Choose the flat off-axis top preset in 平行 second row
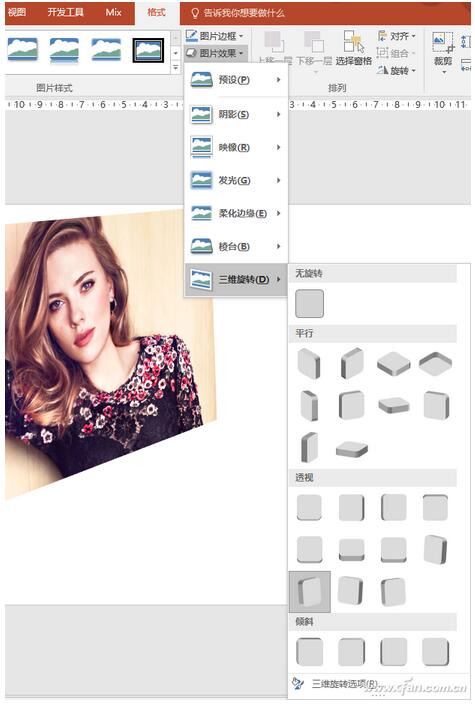Screen dimensions: 475x705 click(x=394, y=405)
